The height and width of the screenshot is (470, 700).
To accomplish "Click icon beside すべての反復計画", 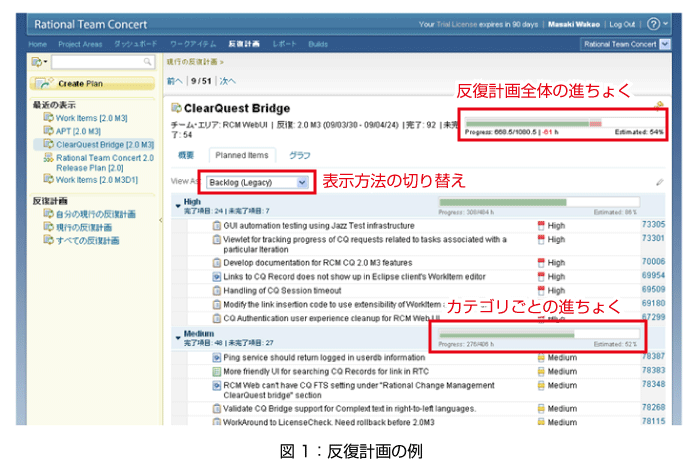I will pyautogui.click(x=48, y=240).
